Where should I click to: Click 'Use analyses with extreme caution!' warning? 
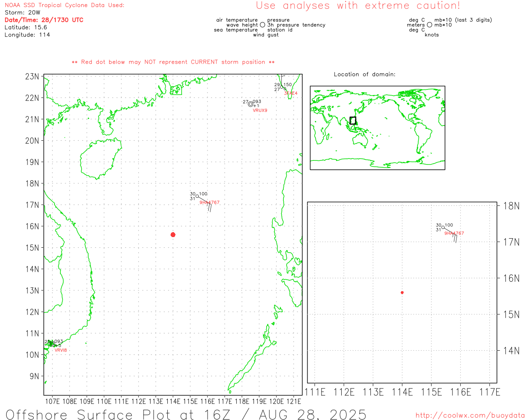358,6
